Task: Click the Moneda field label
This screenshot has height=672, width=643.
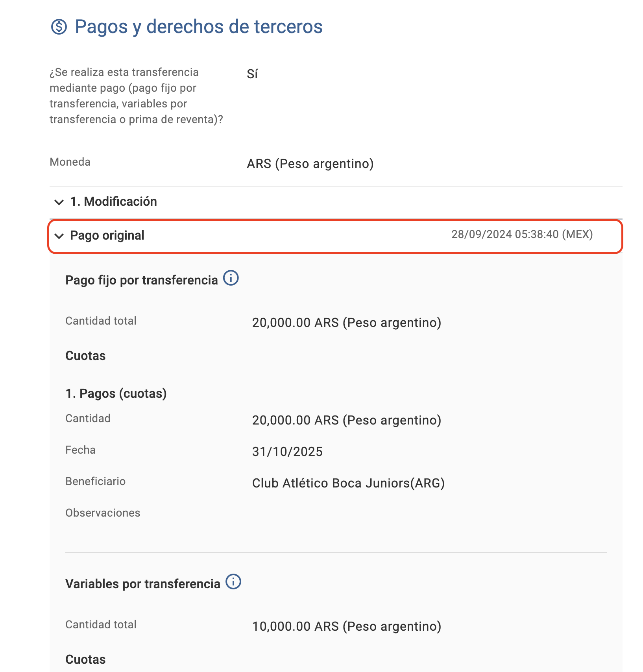Action: (70, 162)
